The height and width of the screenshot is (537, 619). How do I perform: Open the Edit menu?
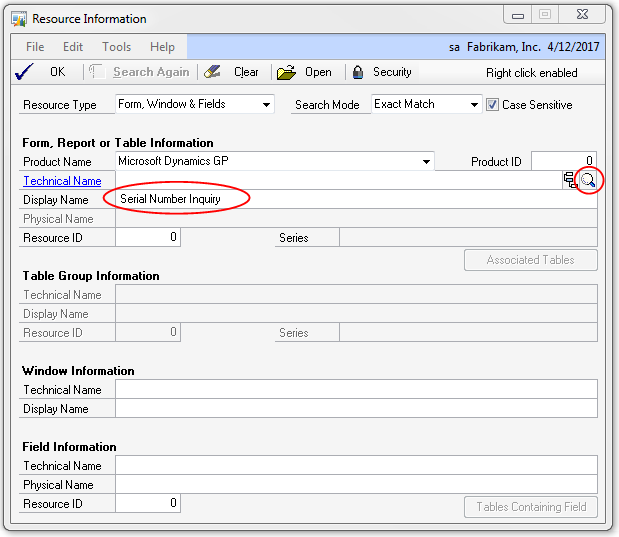pos(73,47)
